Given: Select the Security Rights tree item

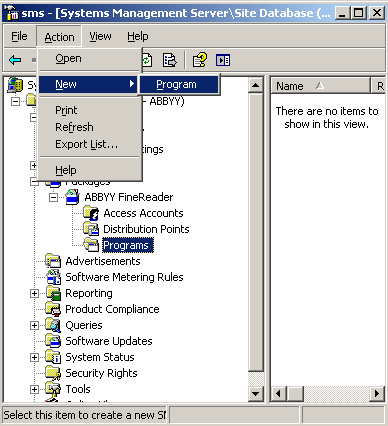Looking at the screenshot, I should pyautogui.click(x=101, y=373).
